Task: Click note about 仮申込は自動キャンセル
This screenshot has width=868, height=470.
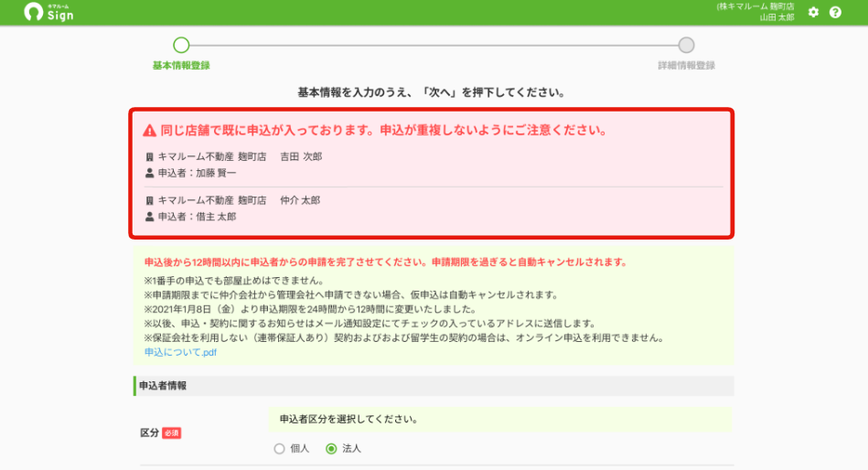Action: 351,295
